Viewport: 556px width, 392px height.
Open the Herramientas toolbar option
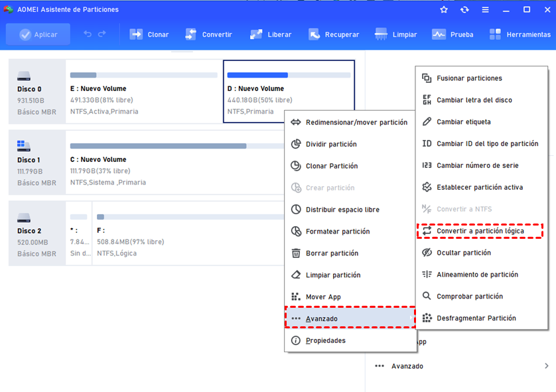(x=520, y=34)
